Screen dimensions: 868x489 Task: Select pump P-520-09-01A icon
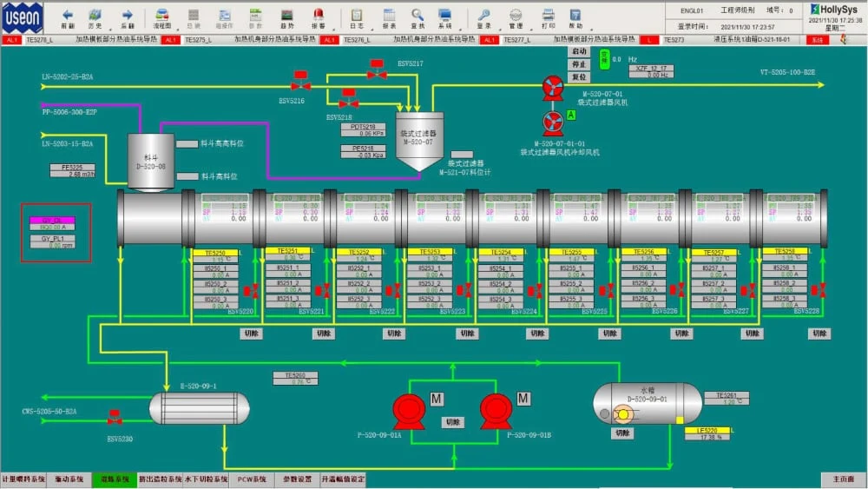[x=409, y=412]
